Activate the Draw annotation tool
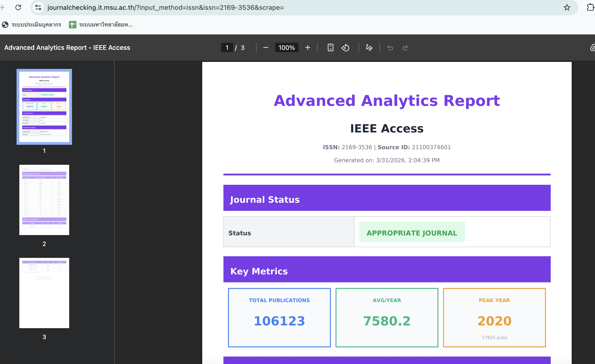 point(369,47)
